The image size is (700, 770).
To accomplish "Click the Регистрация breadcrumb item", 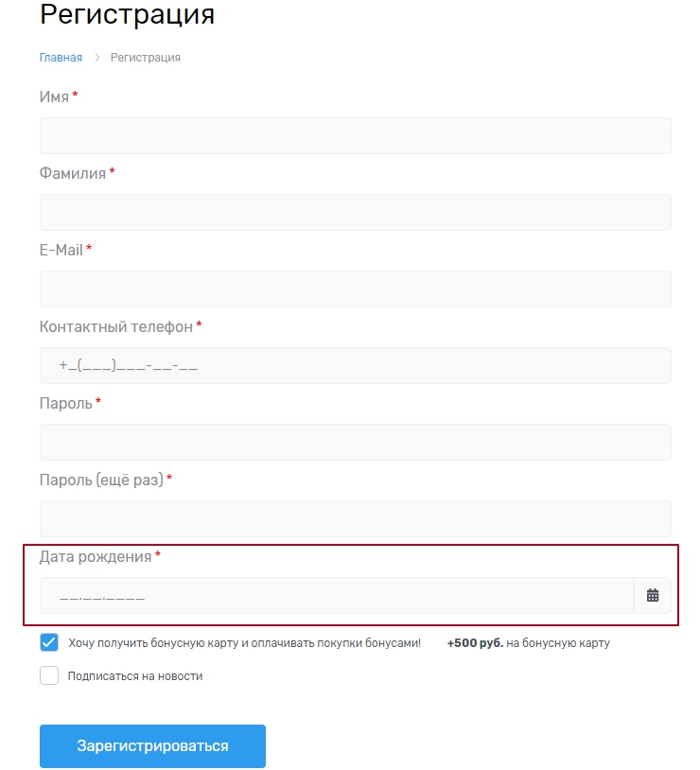I will click(147, 57).
